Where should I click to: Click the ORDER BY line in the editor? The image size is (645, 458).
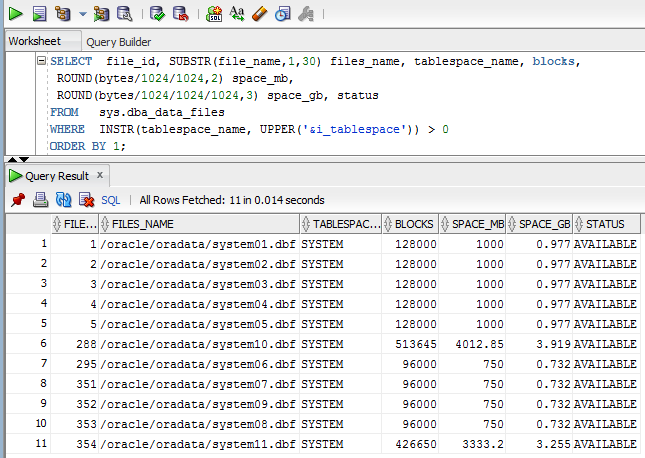click(x=88, y=146)
